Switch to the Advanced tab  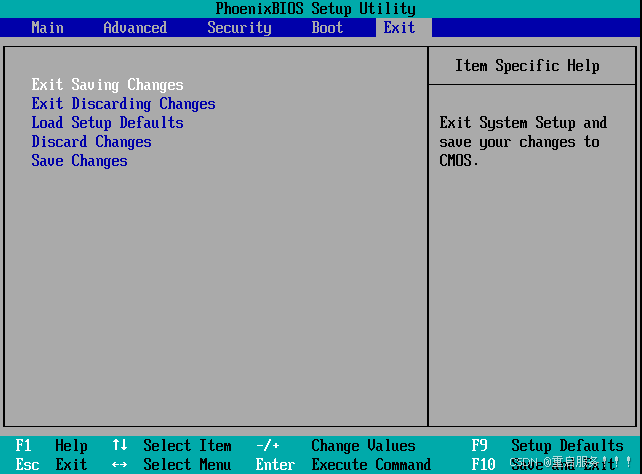pyautogui.click(x=135, y=28)
